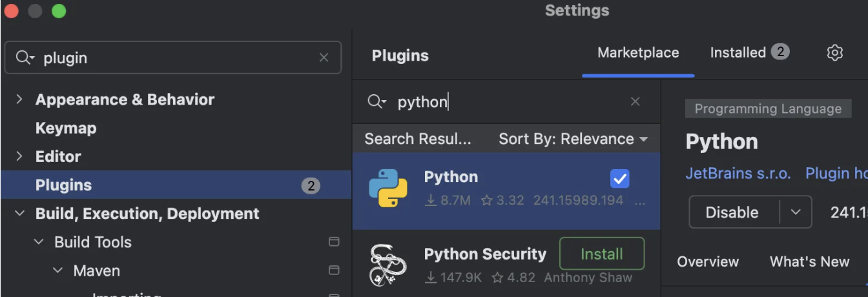Image resolution: width=868 pixels, height=297 pixels.
Task: Open the JetBrains s.r.o. vendor link
Action: 738,173
